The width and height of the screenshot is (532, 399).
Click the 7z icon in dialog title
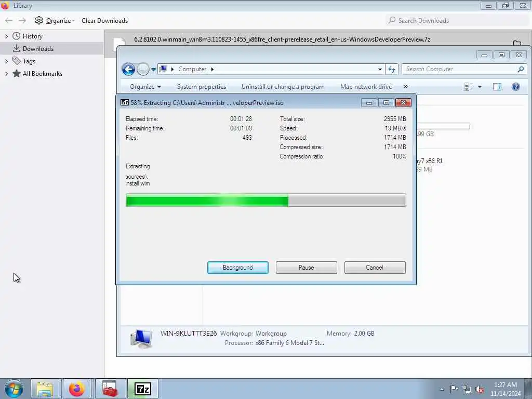(125, 102)
